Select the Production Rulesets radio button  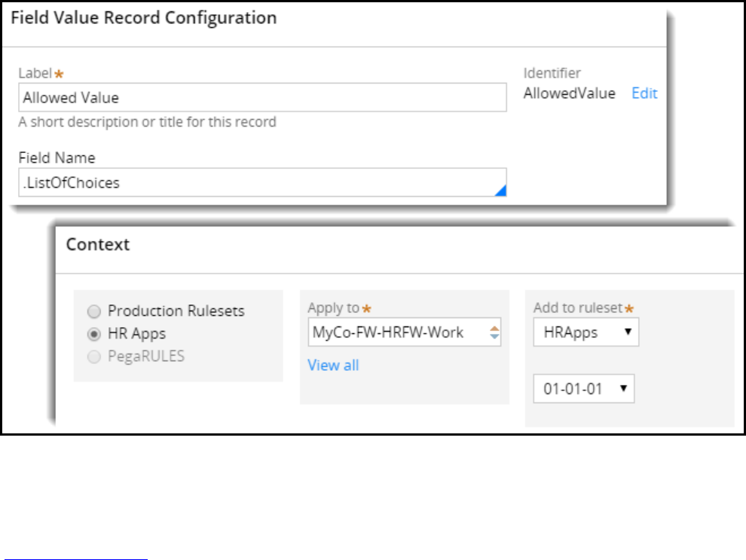click(93, 311)
